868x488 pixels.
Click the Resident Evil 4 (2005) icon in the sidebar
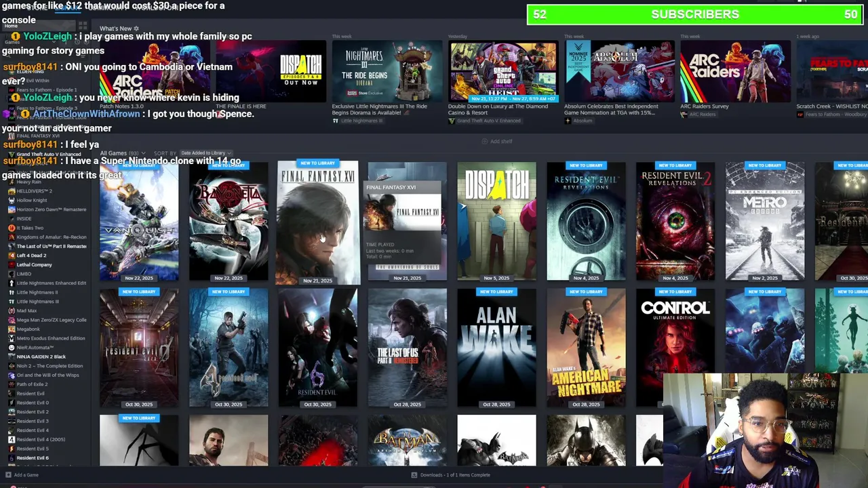tap(12, 439)
